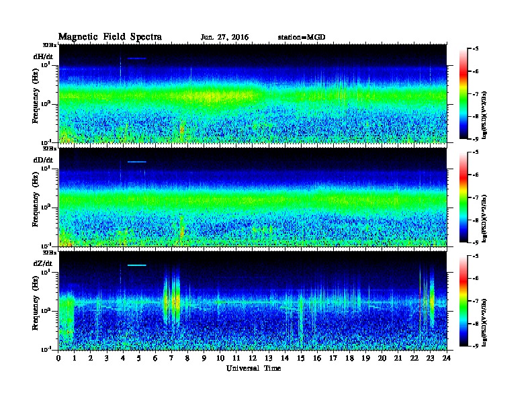Select the dZ/dt panel color scale bar
This screenshot has width=532, height=411.
point(463,300)
